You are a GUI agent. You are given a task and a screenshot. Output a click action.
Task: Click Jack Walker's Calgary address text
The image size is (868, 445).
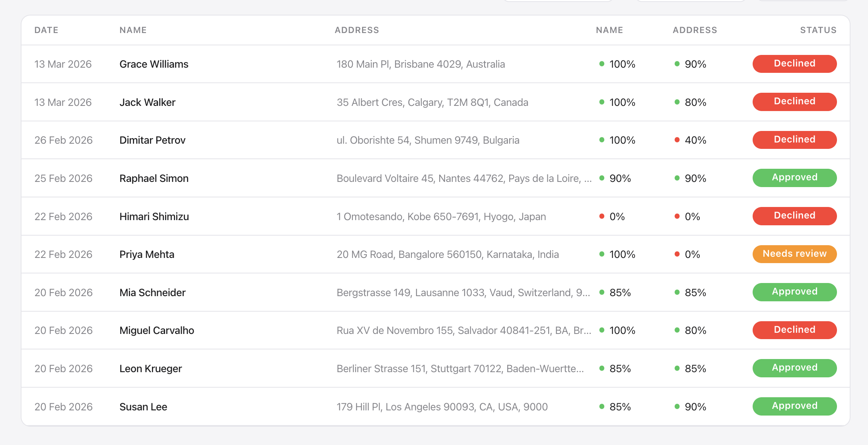point(432,102)
